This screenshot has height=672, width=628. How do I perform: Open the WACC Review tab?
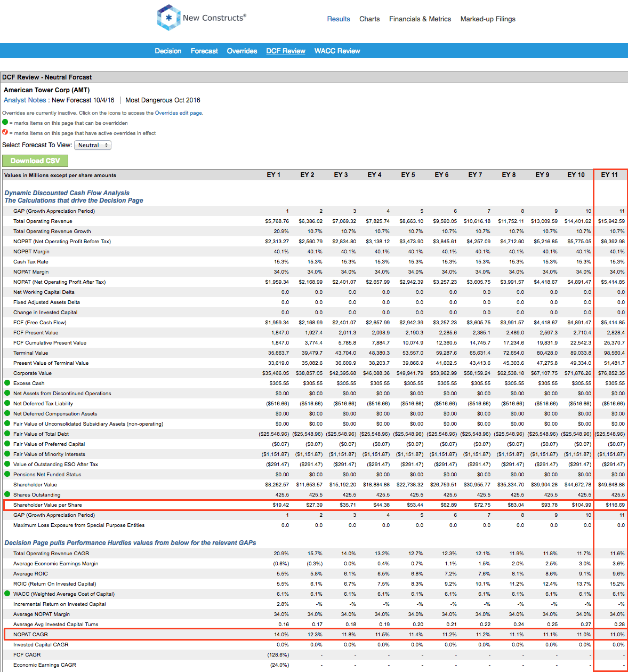[x=337, y=51]
